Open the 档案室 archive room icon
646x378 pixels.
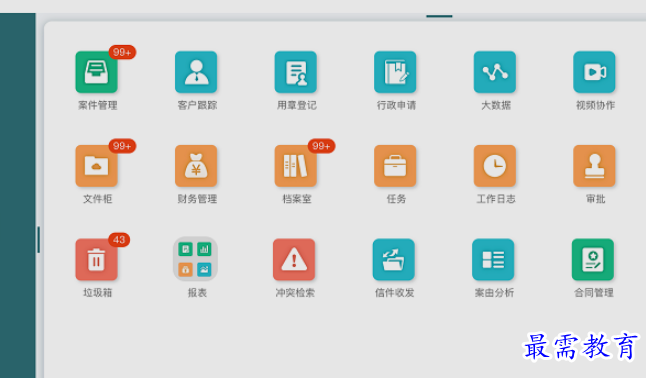[296, 166]
